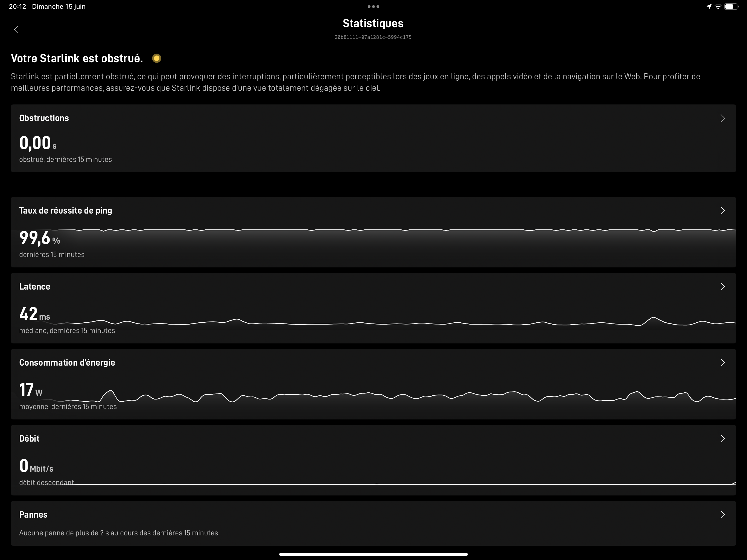Go back using the top-left arrow
The height and width of the screenshot is (560, 747).
point(16,29)
